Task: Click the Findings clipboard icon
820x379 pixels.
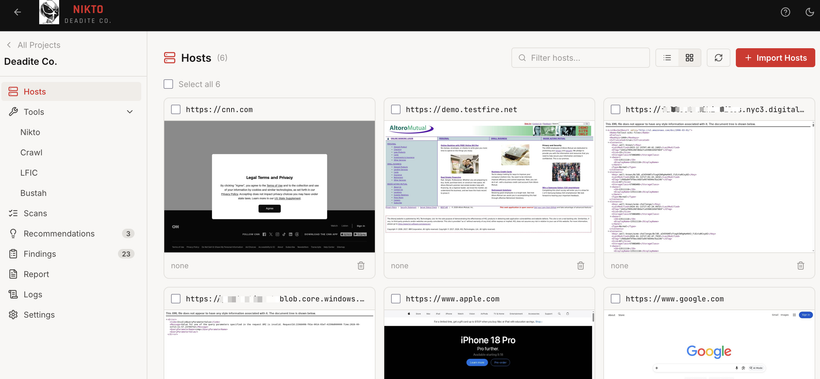Action: click(14, 254)
